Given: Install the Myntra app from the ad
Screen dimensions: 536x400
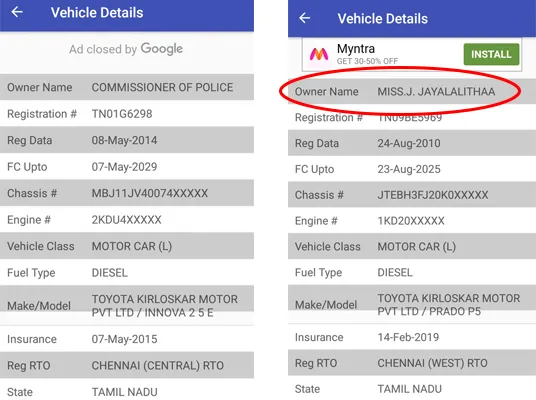Looking at the screenshot, I should 491,54.
